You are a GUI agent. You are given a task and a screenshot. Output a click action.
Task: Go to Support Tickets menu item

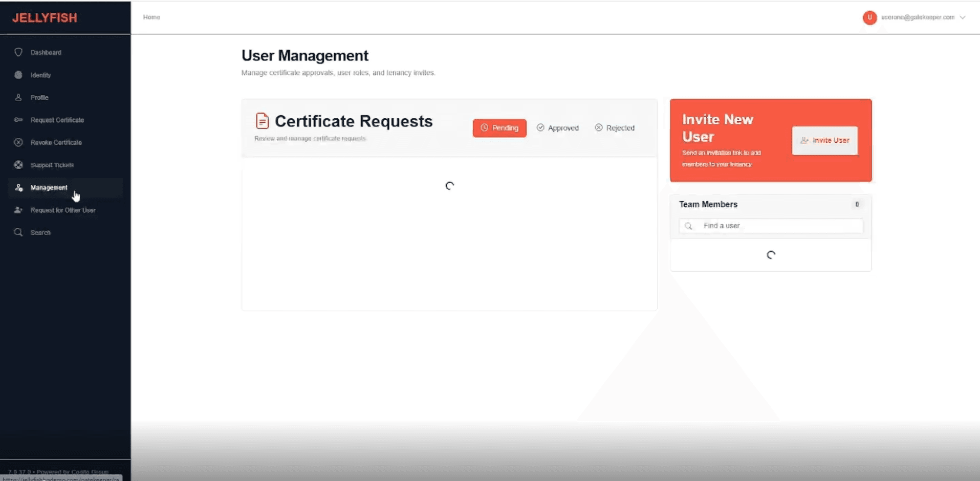pyautogui.click(x=52, y=165)
